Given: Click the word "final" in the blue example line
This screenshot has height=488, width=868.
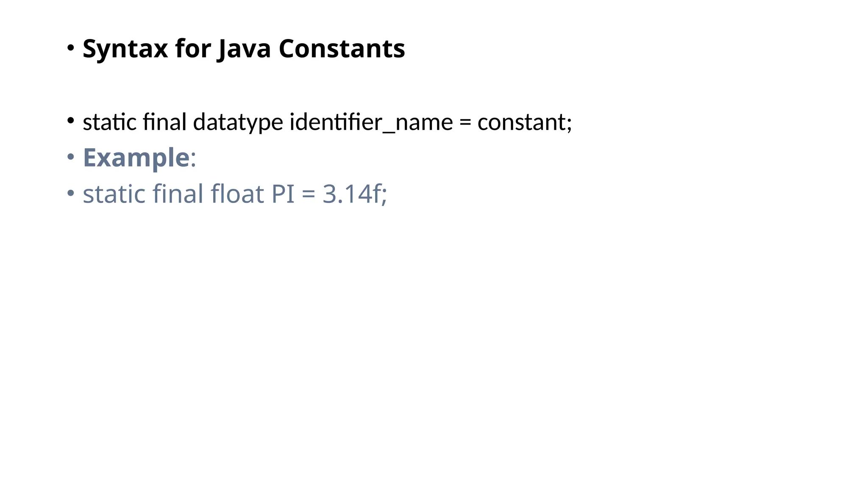Looking at the screenshot, I should pyautogui.click(x=178, y=194).
